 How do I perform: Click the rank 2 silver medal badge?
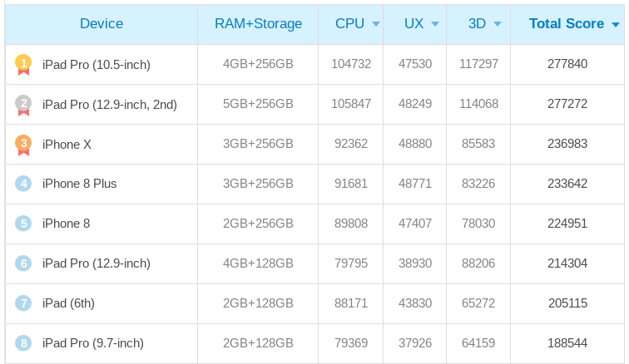[23, 105]
